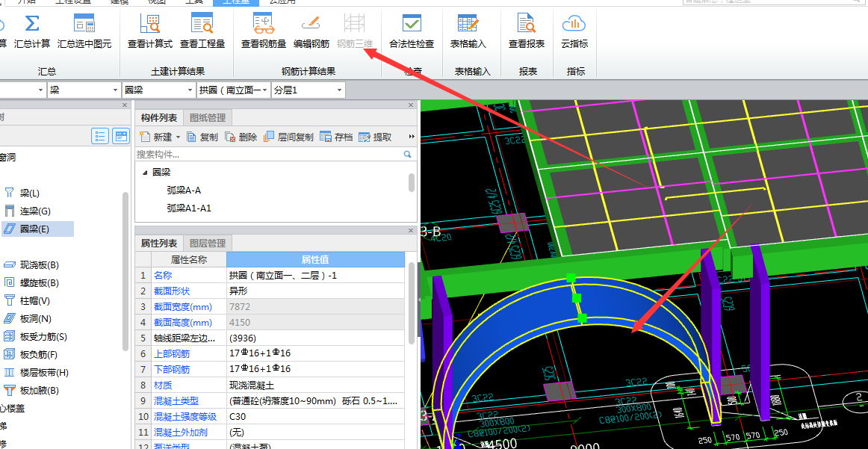Select 现浇板(B) in navigation tree
The image size is (868, 449).
40,265
